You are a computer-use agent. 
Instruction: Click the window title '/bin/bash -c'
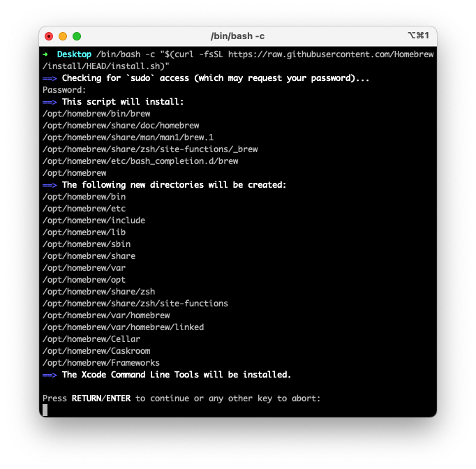pos(238,36)
